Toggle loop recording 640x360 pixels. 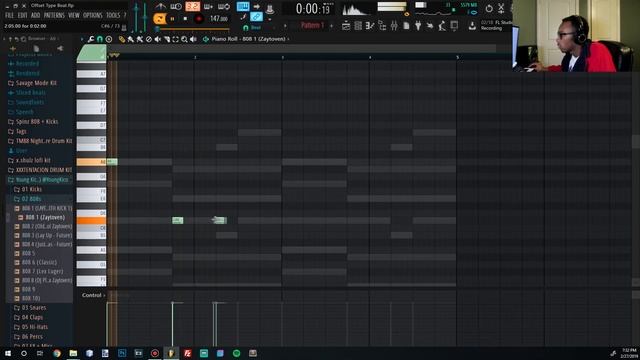(223, 7)
